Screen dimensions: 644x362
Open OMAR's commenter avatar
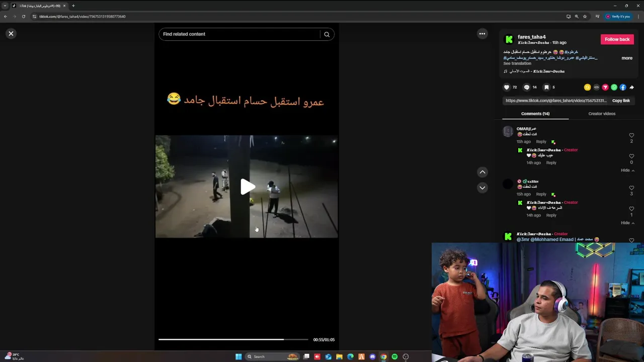coord(508,132)
